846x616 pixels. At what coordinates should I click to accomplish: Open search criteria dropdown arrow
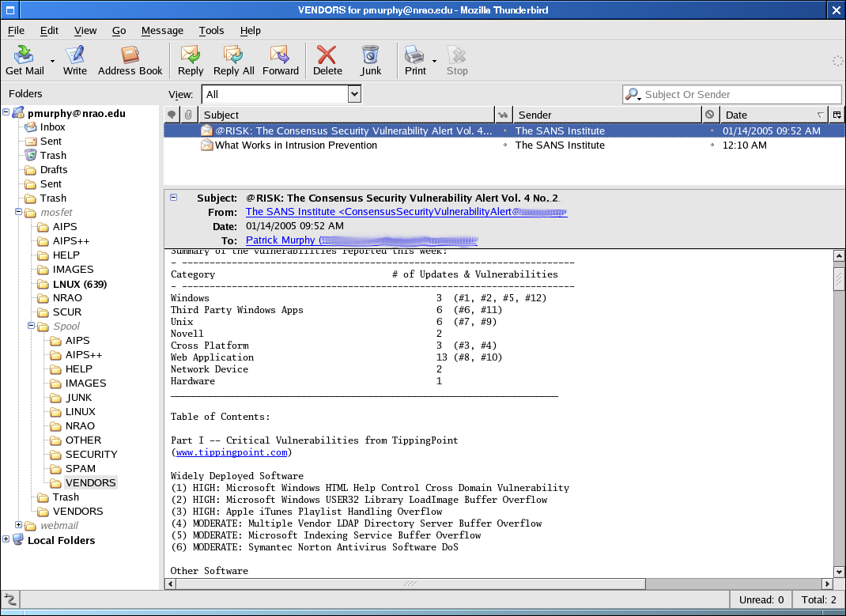click(x=640, y=98)
